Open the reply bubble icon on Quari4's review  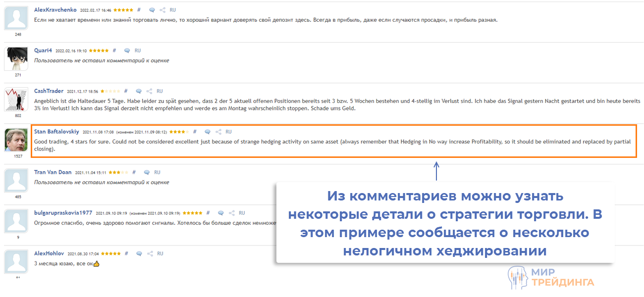(127, 50)
